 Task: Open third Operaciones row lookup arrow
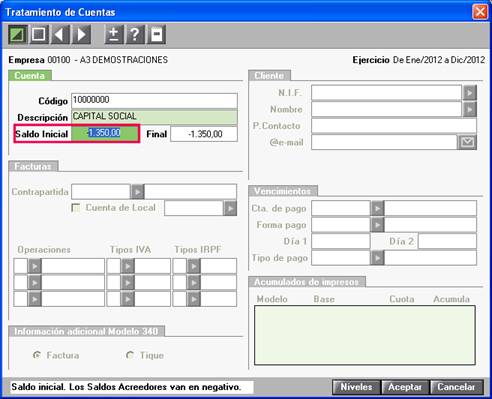pos(35,299)
